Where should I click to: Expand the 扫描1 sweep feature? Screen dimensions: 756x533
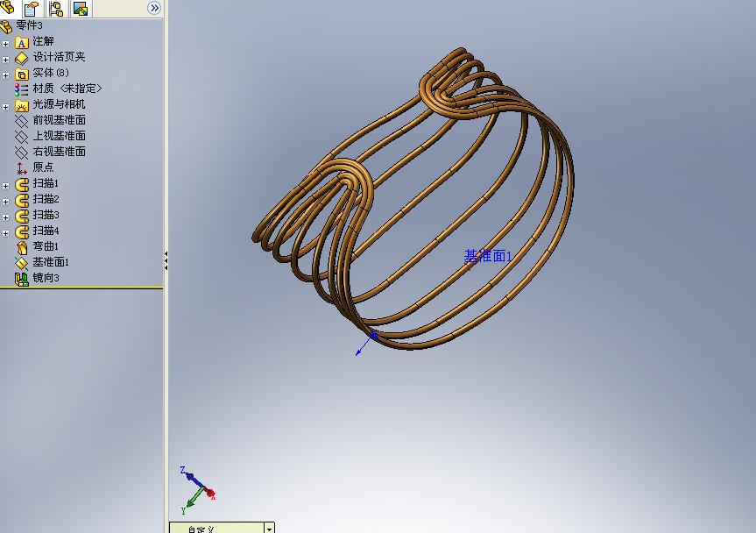pos(6,186)
